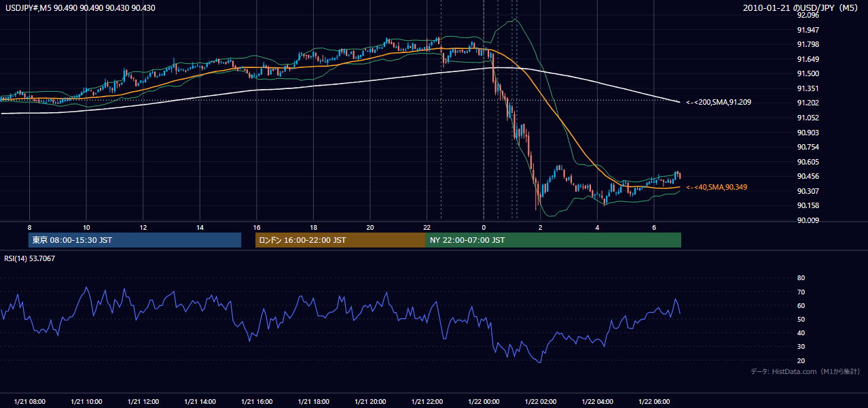
Task: Click price axis value 90.754
Action: coord(808,147)
